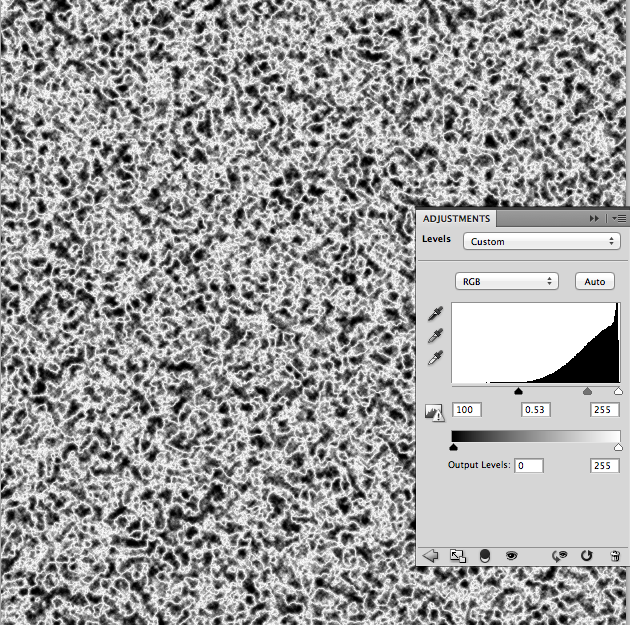This screenshot has height=625, width=630.
Task: Select the gray point eyedropper
Action: (436, 335)
